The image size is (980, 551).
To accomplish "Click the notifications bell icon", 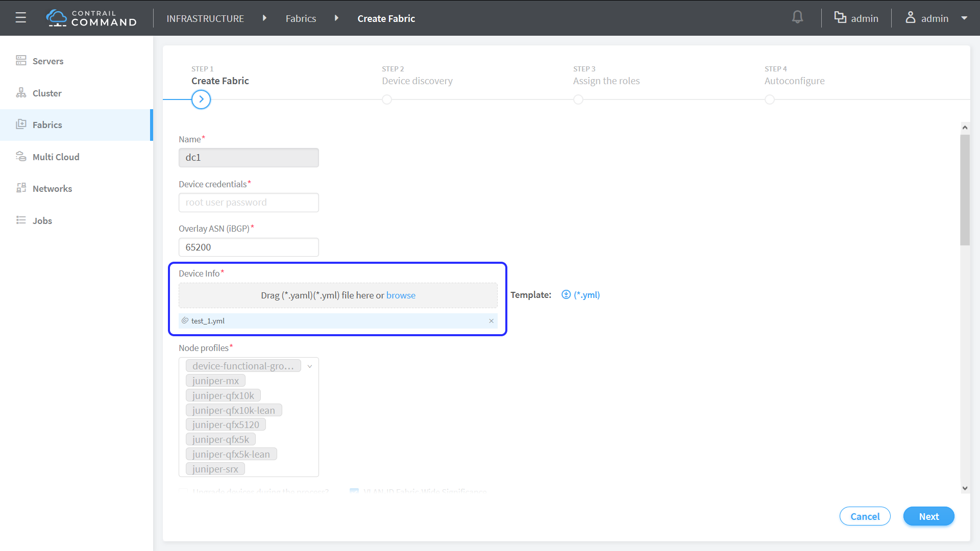I will tap(797, 17).
